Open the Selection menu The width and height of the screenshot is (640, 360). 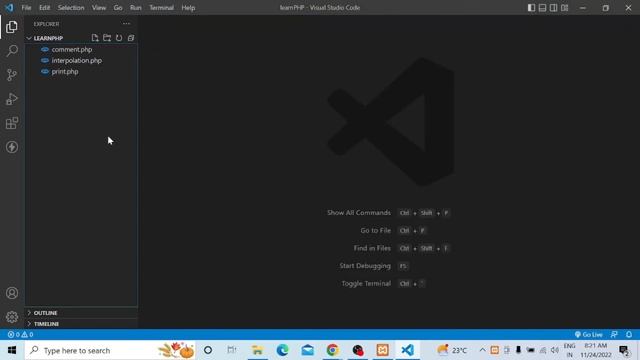71,8
